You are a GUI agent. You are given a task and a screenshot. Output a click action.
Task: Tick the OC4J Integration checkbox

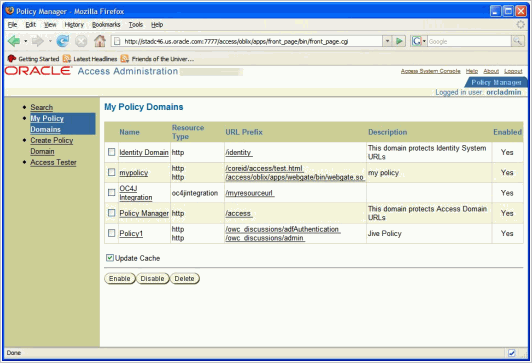coord(111,192)
